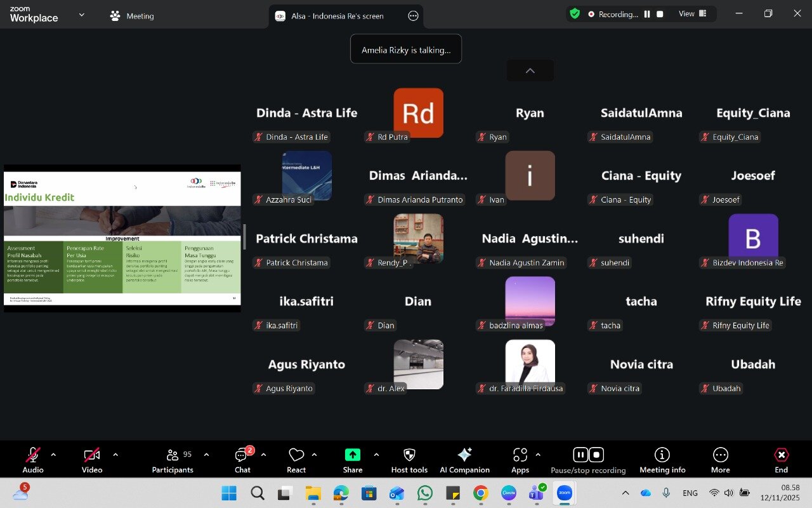Open the Zoom Workplace dropdown chevron
Screen dimensions: 812x508
point(81,15)
